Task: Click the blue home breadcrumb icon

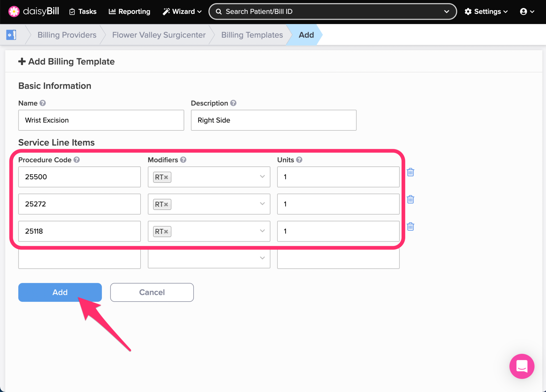Action: point(11,35)
